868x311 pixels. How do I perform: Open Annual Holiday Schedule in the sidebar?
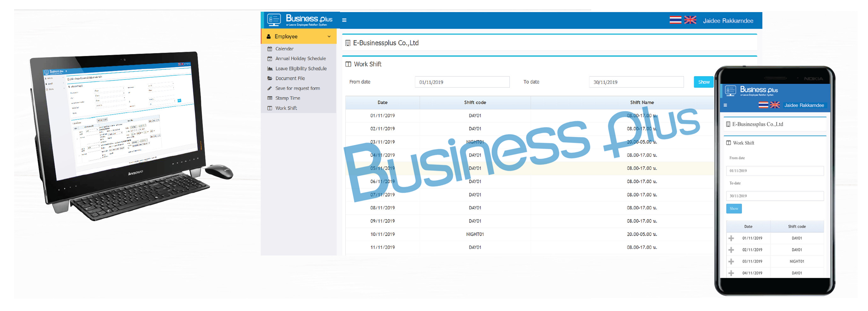300,59
